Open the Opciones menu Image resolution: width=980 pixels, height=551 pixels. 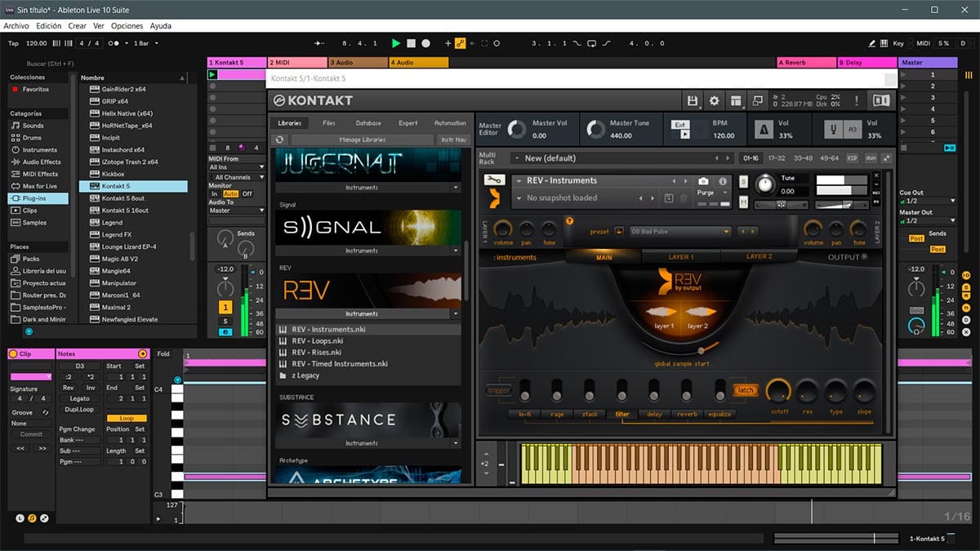point(127,26)
